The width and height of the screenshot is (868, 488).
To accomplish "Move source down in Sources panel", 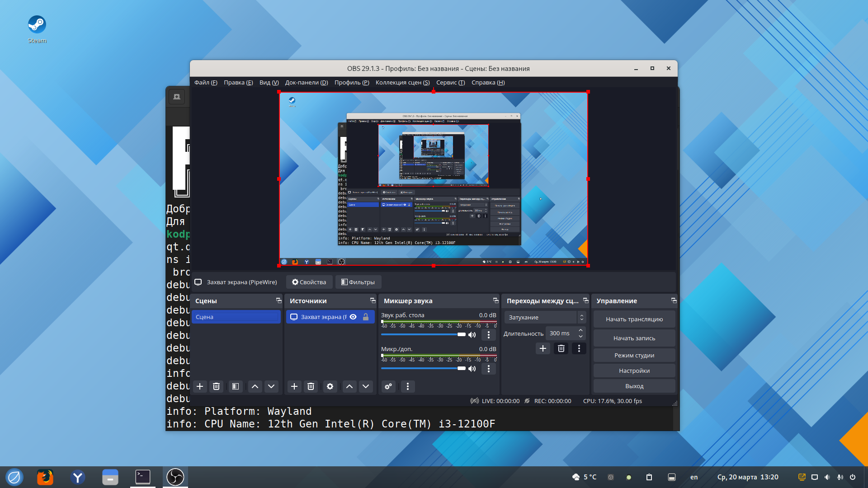I will click(x=366, y=386).
